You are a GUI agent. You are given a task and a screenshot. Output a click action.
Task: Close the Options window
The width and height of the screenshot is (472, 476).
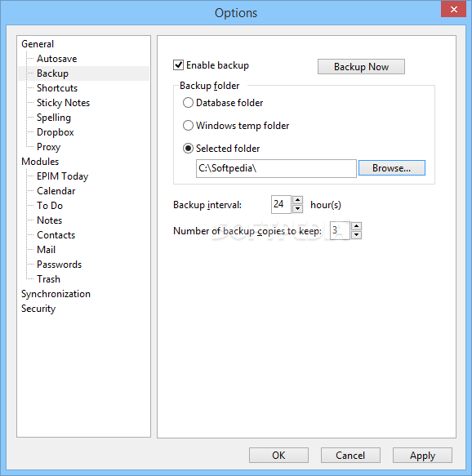pos(453,10)
